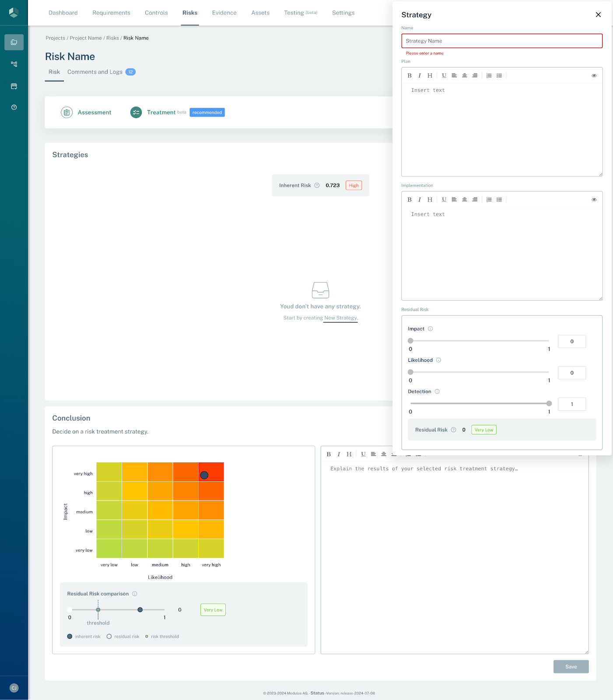The height and width of the screenshot is (700, 613).
Task: Click the CJ user avatar in sidebar
Action: (14, 688)
